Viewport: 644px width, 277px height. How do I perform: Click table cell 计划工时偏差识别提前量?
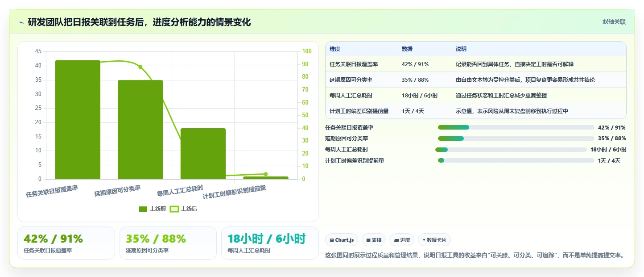tap(359, 111)
